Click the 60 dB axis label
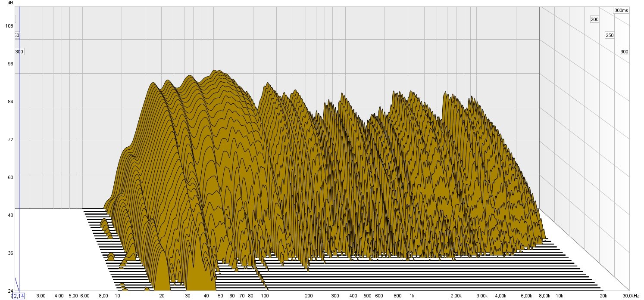 [9, 177]
